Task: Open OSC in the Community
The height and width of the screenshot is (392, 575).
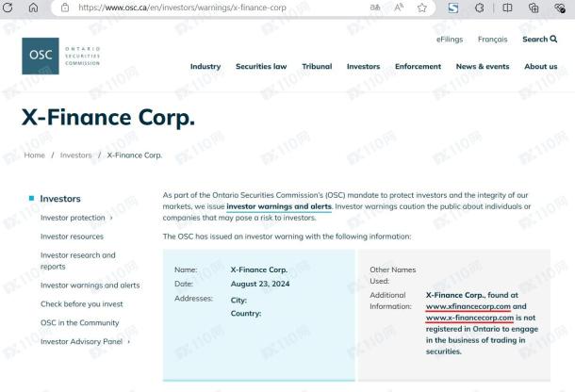Action: point(79,322)
